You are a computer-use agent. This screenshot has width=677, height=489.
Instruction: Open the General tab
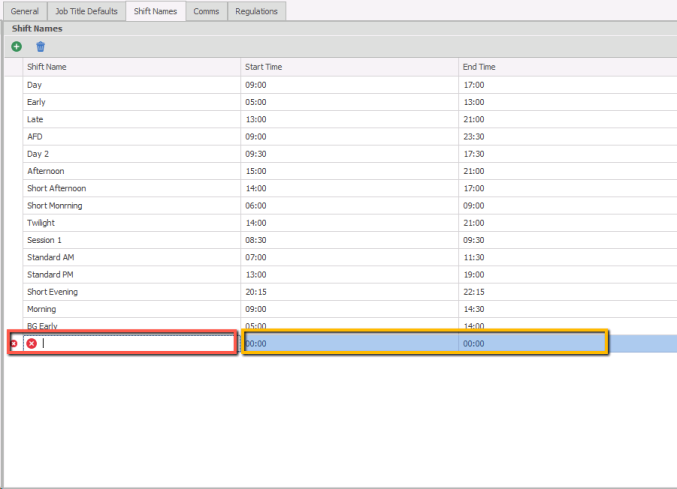point(24,11)
